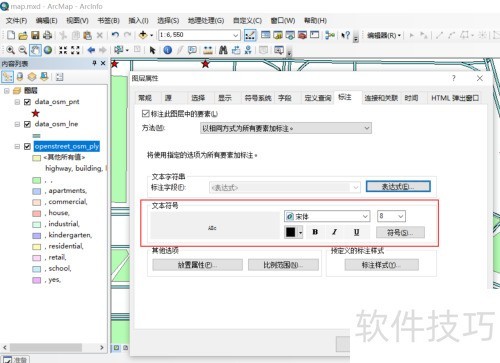Pin the table of contents panel

[94, 63]
